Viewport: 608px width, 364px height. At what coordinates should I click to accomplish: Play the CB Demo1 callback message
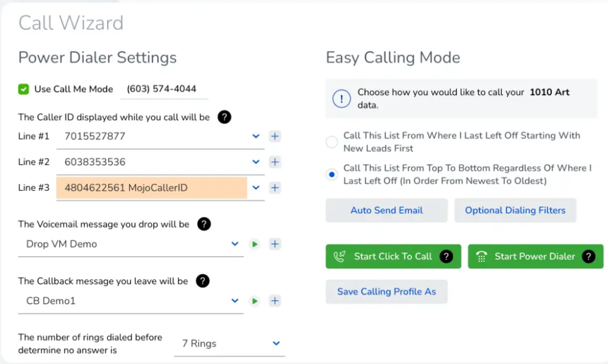(255, 300)
